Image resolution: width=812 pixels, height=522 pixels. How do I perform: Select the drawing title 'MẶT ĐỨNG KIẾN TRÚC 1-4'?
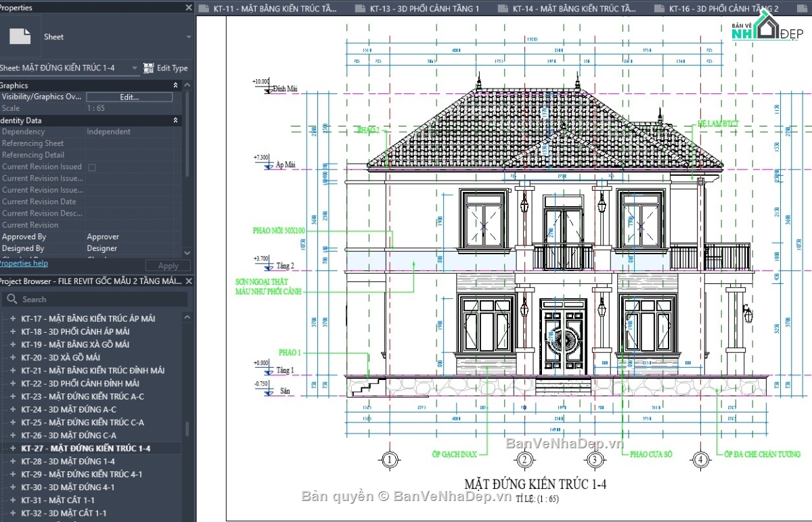[535, 484]
